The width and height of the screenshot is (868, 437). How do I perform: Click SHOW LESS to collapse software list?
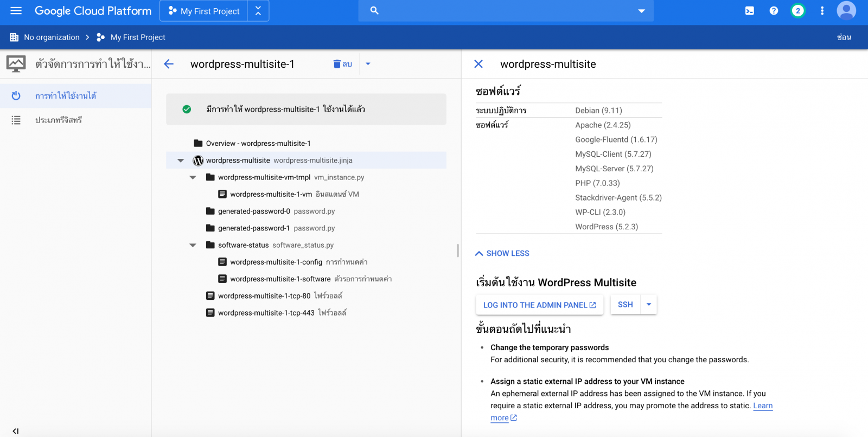point(502,253)
